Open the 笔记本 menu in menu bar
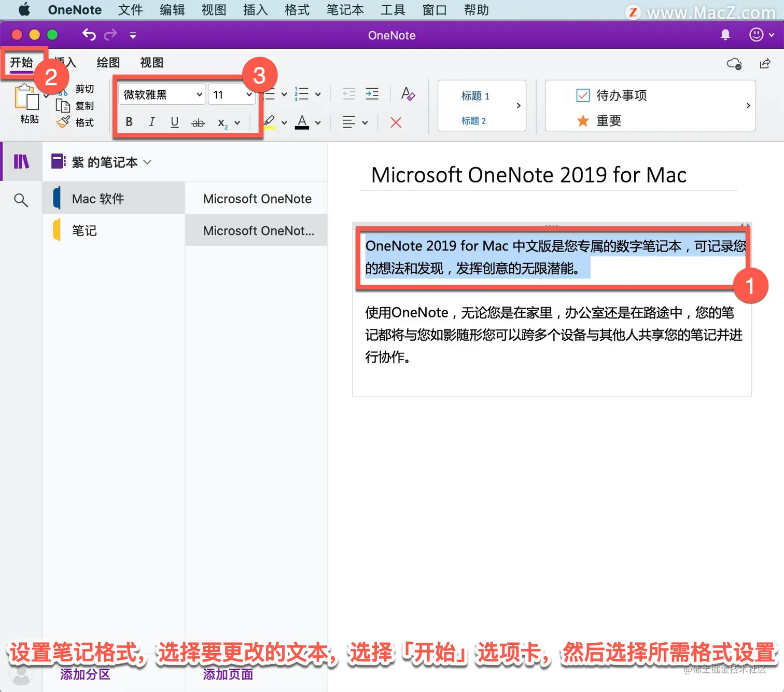 click(x=345, y=10)
